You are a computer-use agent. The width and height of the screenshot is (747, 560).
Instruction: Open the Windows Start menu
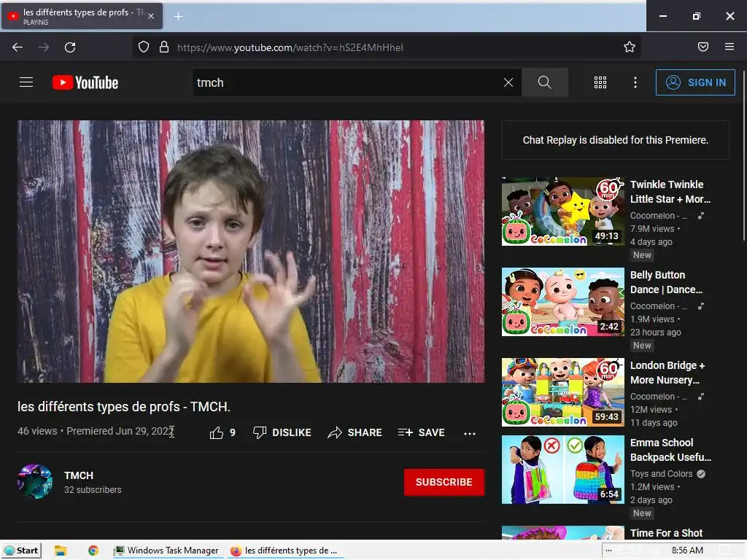[21, 551]
